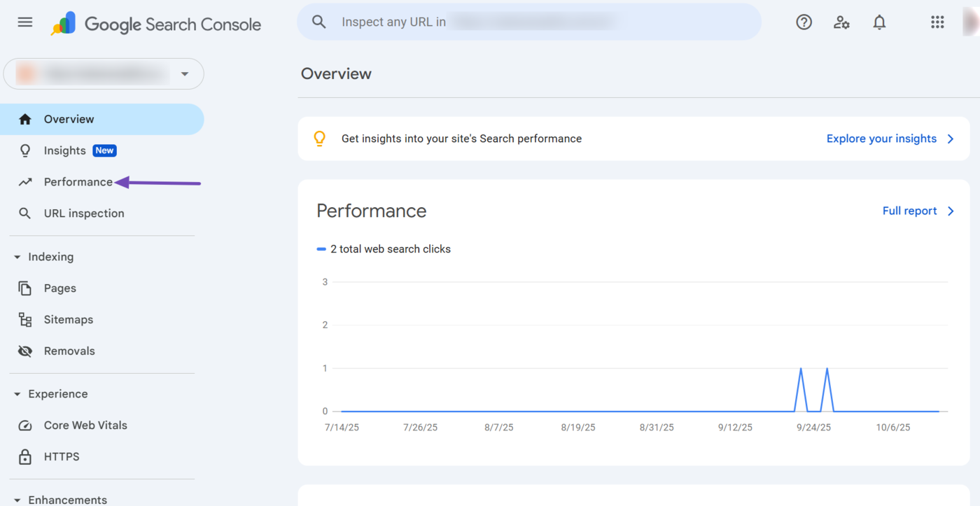The image size is (980, 506).
Task: Open the Sitemaps page
Action: click(x=68, y=320)
